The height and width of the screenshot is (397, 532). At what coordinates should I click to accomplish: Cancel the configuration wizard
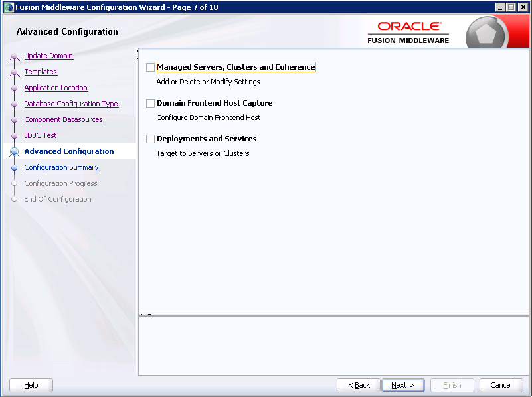[x=501, y=385]
